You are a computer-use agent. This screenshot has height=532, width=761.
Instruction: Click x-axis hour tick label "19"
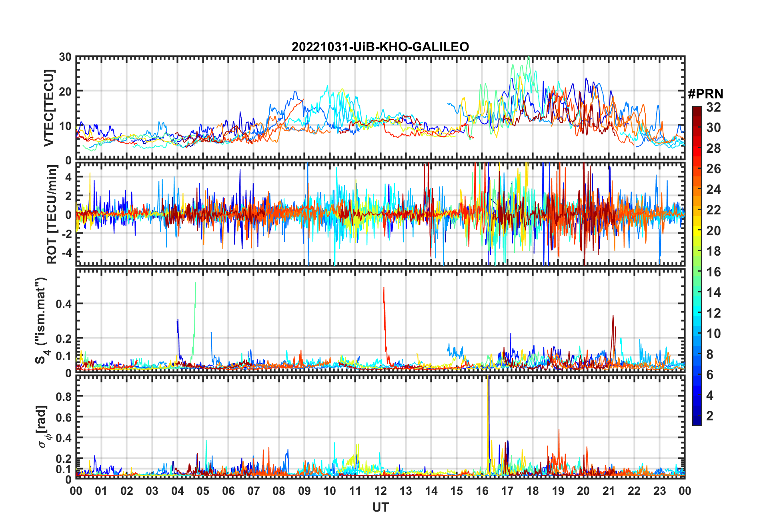point(558,491)
